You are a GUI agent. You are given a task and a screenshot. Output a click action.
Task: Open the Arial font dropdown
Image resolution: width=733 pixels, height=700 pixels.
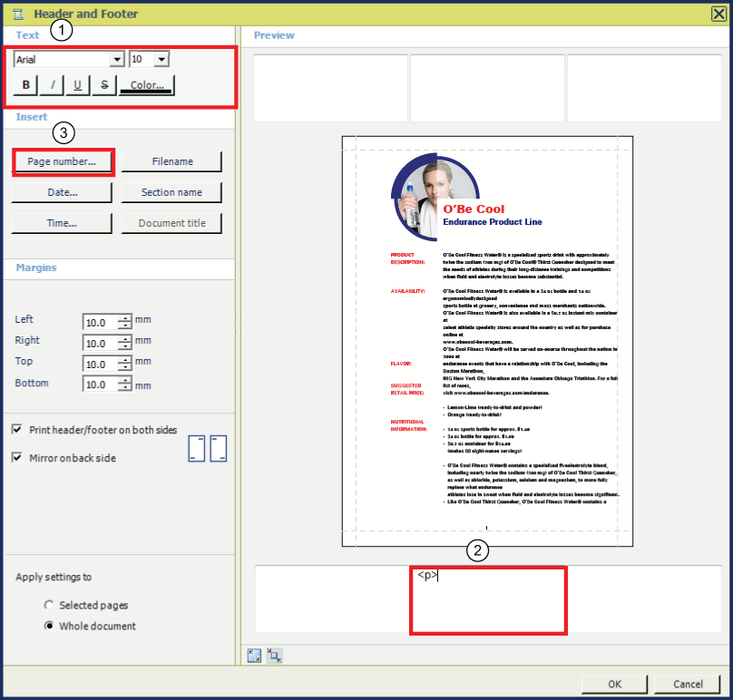pyautogui.click(x=116, y=59)
